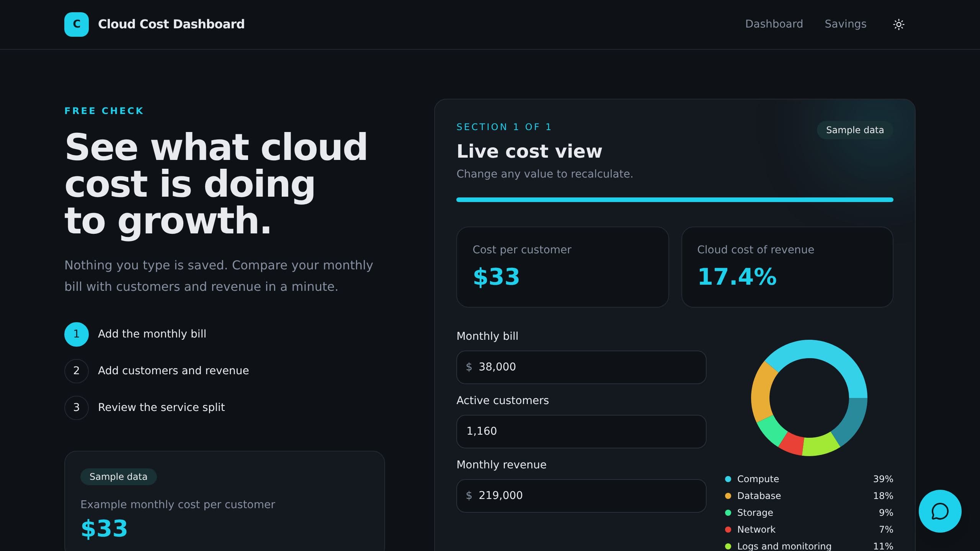The height and width of the screenshot is (551, 980).
Task: Click the Network 7% value
Action: (x=886, y=530)
